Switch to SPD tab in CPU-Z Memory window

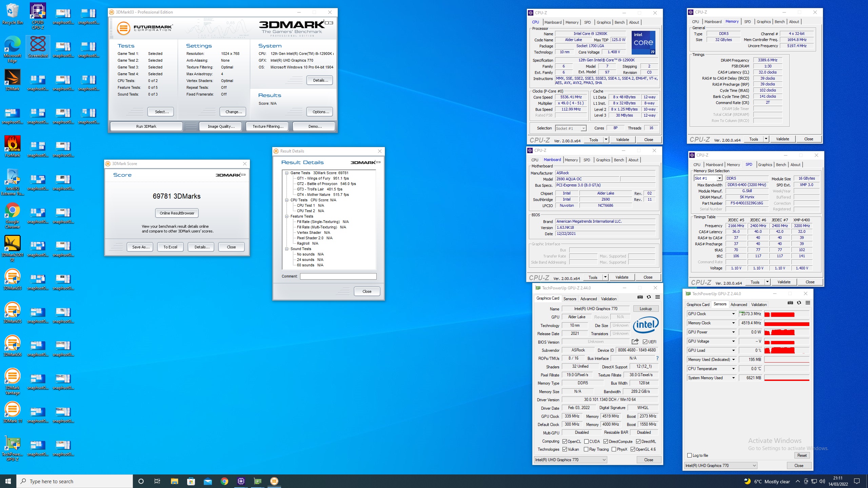coord(747,22)
